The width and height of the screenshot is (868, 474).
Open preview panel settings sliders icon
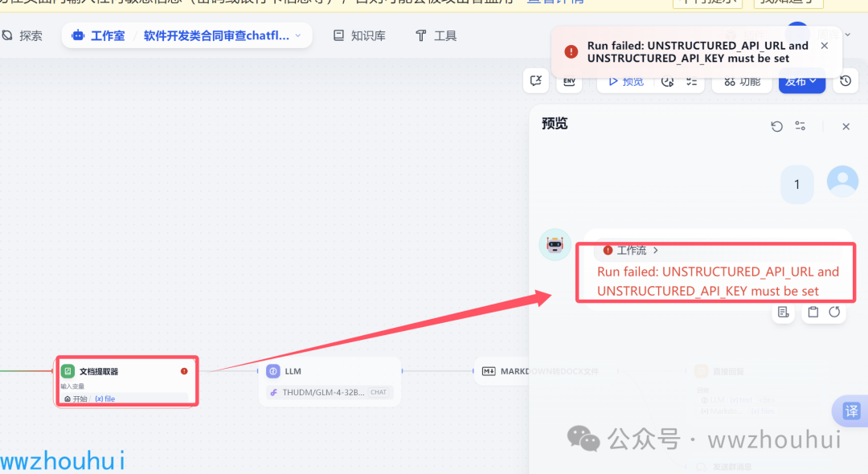800,126
